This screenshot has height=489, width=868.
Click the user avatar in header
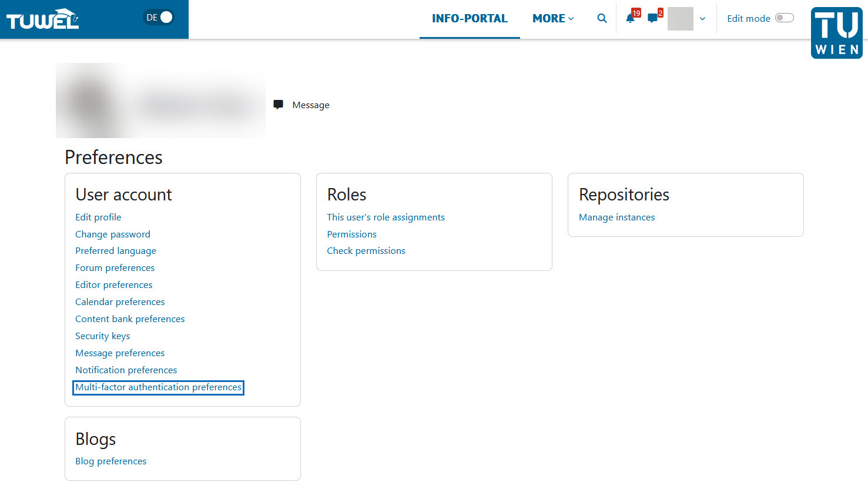coord(680,19)
